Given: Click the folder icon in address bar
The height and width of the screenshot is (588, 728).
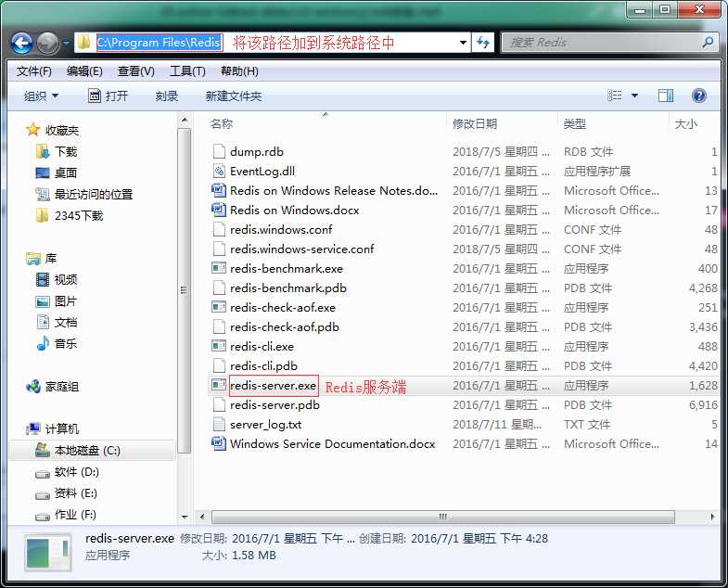Looking at the screenshot, I should tap(84, 43).
